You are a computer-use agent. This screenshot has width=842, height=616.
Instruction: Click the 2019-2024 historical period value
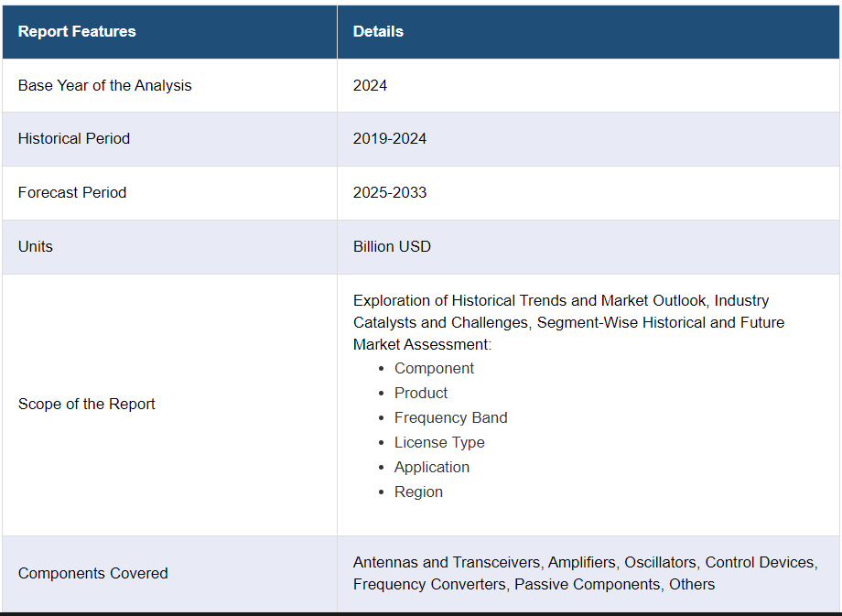[x=390, y=138]
